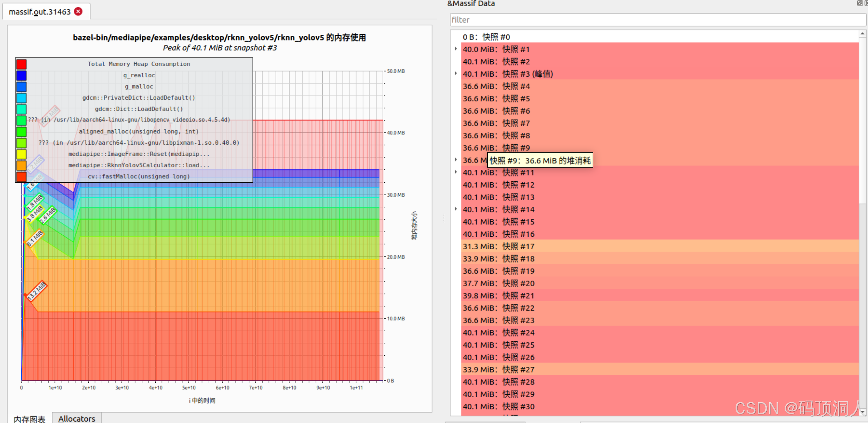
Task: Expand snapshot #1 tree item
Action: tap(455, 49)
